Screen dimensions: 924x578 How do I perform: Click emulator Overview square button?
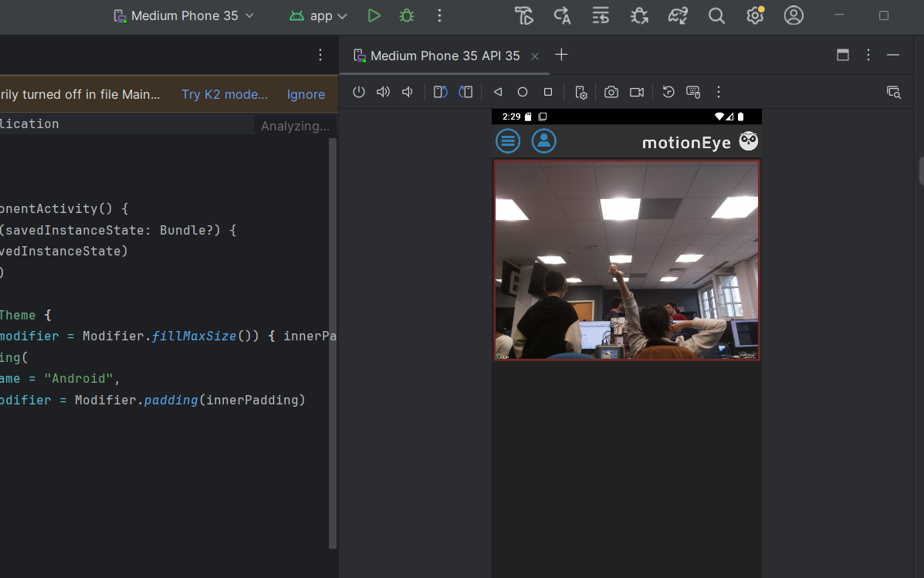(548, 92)
